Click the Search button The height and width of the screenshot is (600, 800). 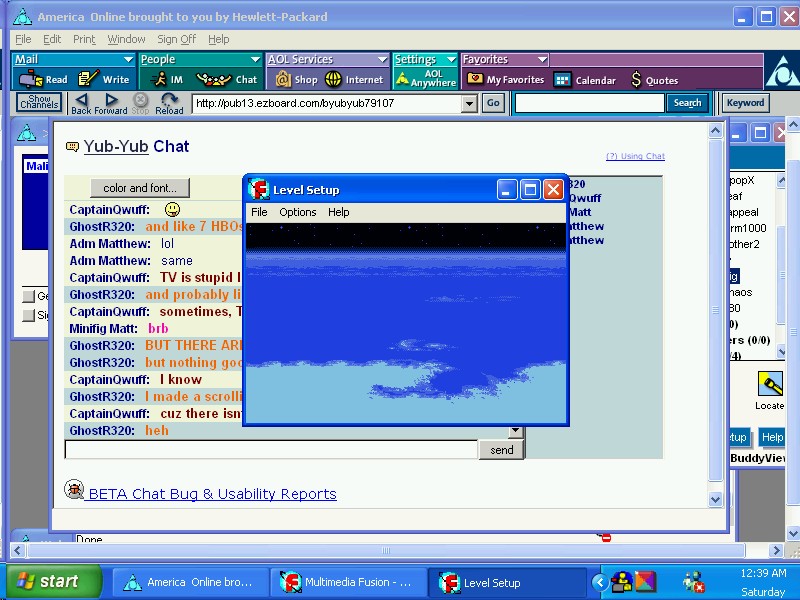(x=687, y=103)
